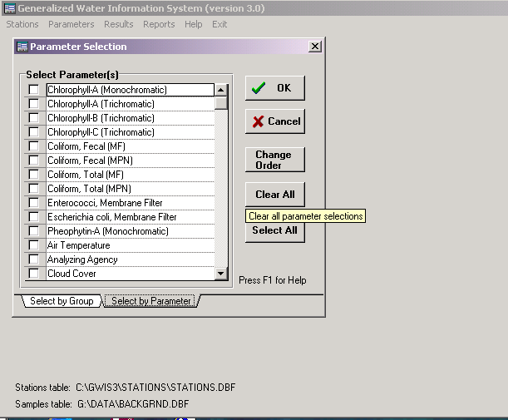The height and width of the screenshot is (420, 508).
Task: Open the Reports menu
Action: [159, 24]
